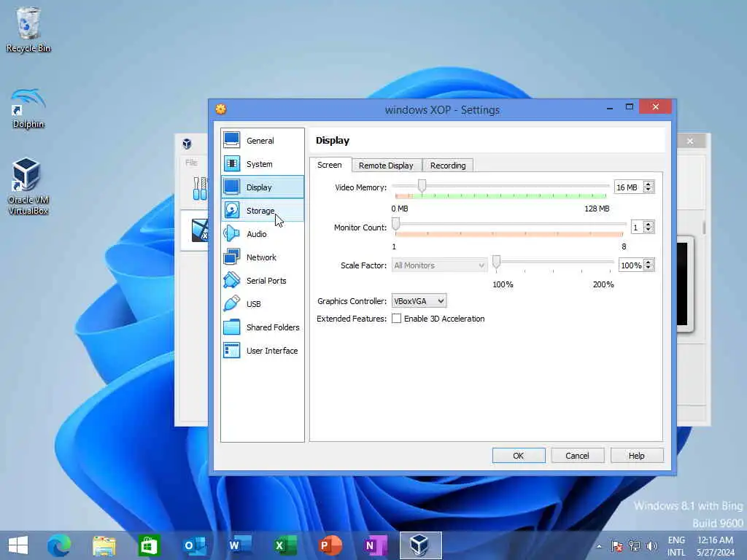This screenshot has width=747, height=560.
Task: Switch to the Remote Display tab
Action: 386,166
